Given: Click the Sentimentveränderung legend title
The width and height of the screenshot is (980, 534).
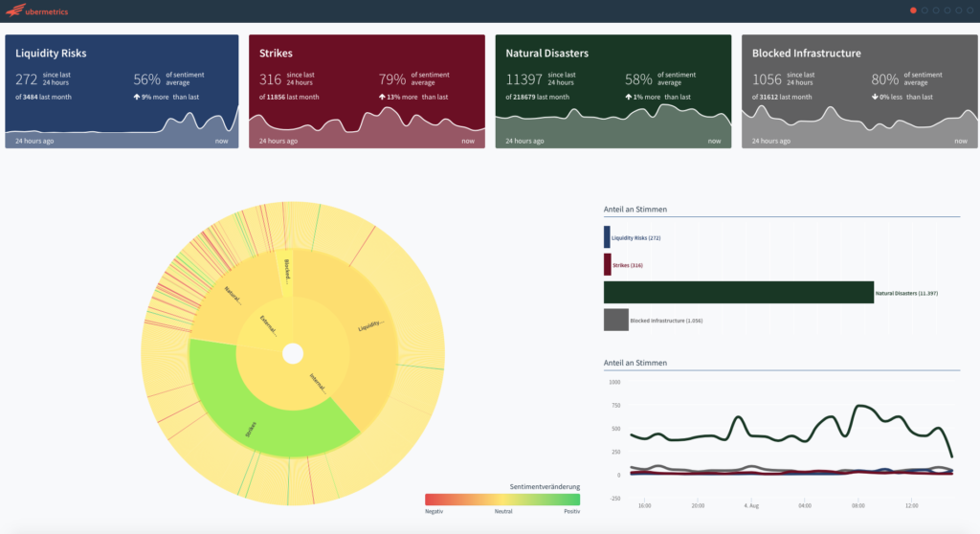Looking at the screenshot, I should pyautogui.click(x=545, y=486).
